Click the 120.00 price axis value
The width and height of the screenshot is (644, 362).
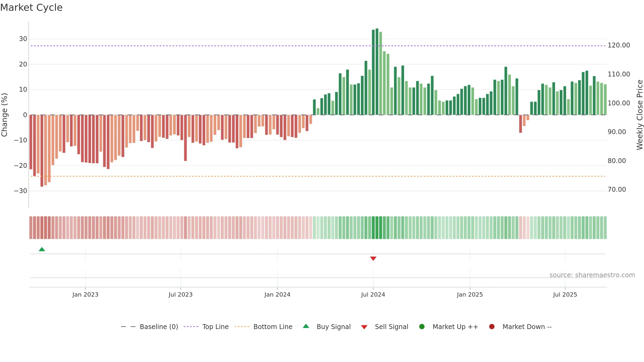tap(619, 45)
